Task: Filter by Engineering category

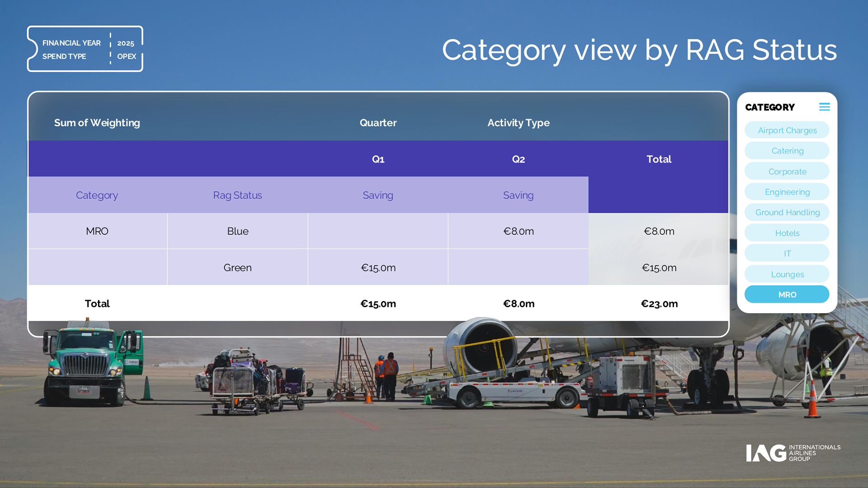Action: (787, 192)
